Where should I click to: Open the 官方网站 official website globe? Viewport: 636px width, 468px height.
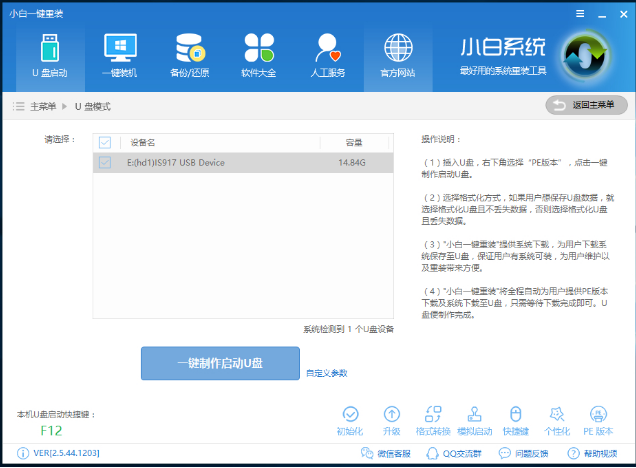[x=398, y=55]
